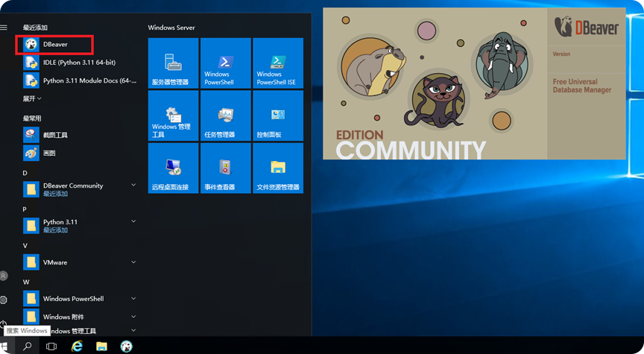Screen dimensions: 644x354
Task: Expand the VMware folder
Action: [78, 262]
